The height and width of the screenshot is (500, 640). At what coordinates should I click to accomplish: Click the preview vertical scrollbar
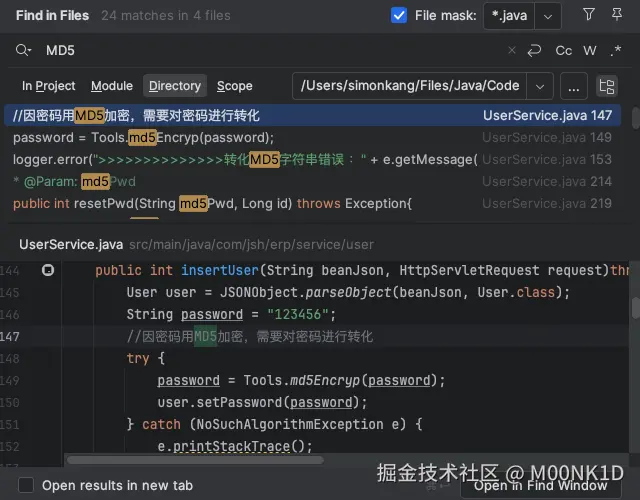tap(635, 307)
